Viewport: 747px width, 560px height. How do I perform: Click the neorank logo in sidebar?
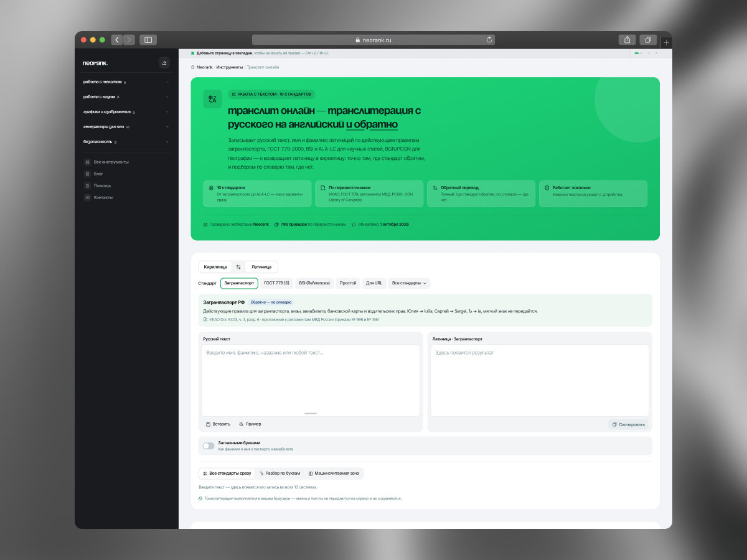pos(95,63)
